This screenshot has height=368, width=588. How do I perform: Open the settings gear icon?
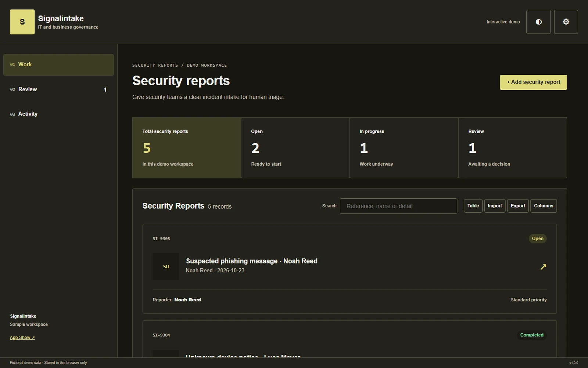pos(566,22)
